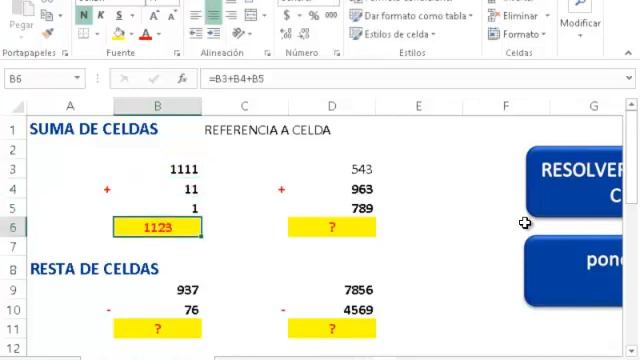Toggle center alignment
This screenshot has width=640, height=360.
click(x=213, y=16)
